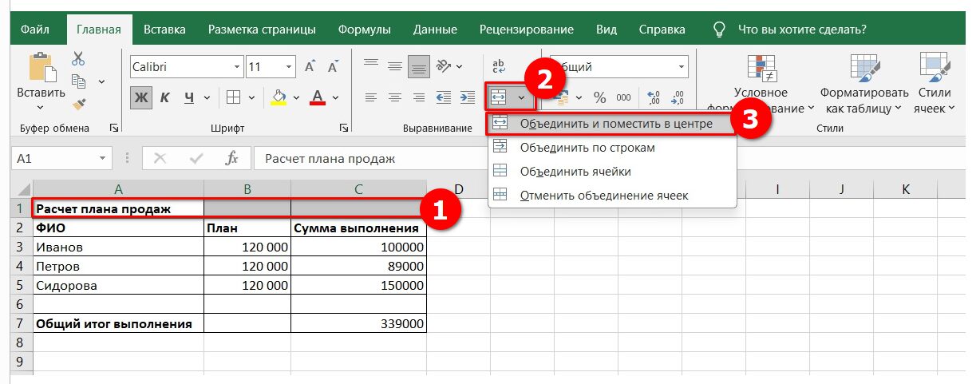Expand the merge cells dropdown arrow
980x384 pixels.
coord(522,97)
